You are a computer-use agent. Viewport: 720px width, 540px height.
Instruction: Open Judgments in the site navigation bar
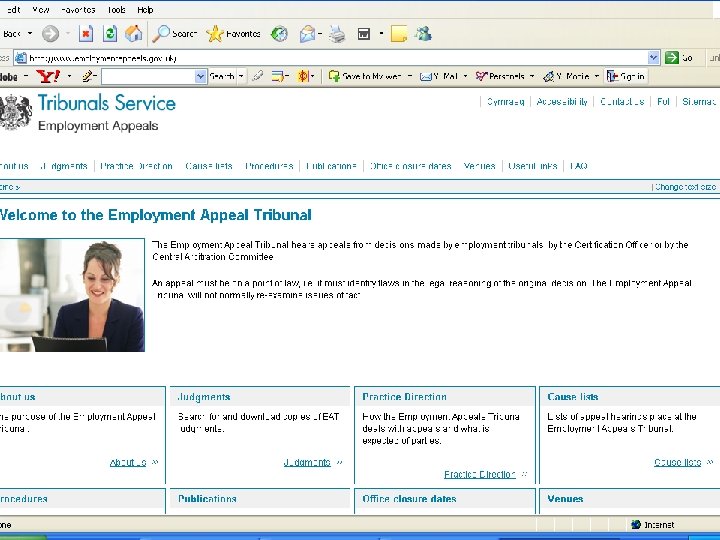pos(63,166)
